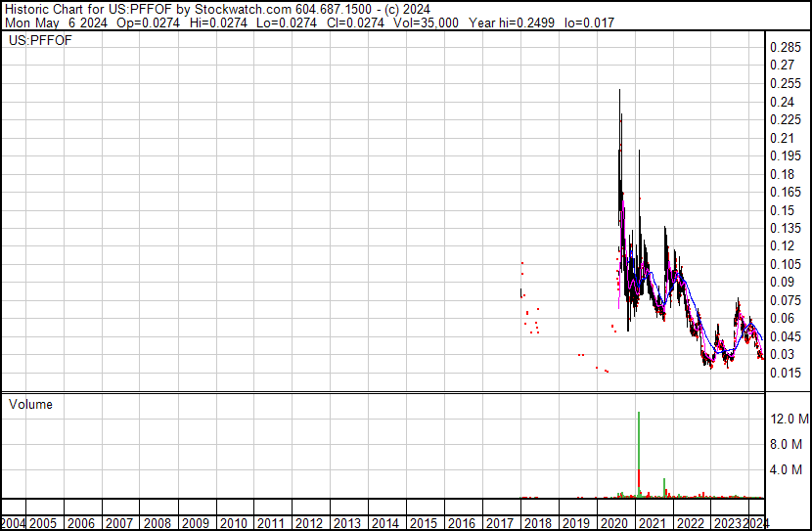Click the 0.15 price axis label
The width and height of the screenshot is (812, 531).
click(x=782, y=210)
